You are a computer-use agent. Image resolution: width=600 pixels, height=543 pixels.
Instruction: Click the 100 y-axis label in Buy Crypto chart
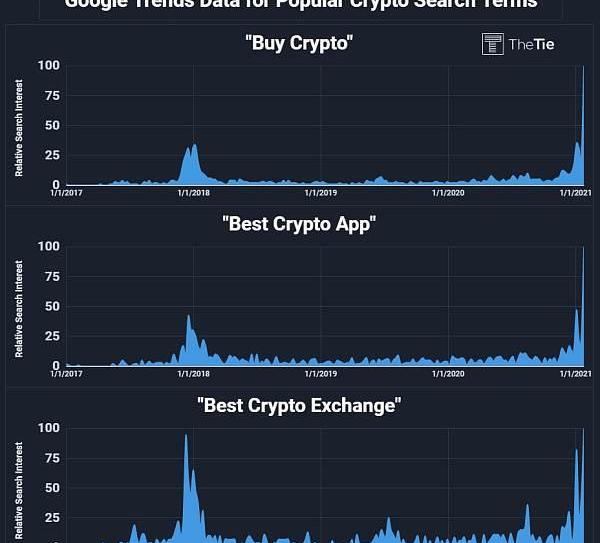pos(49,66)
